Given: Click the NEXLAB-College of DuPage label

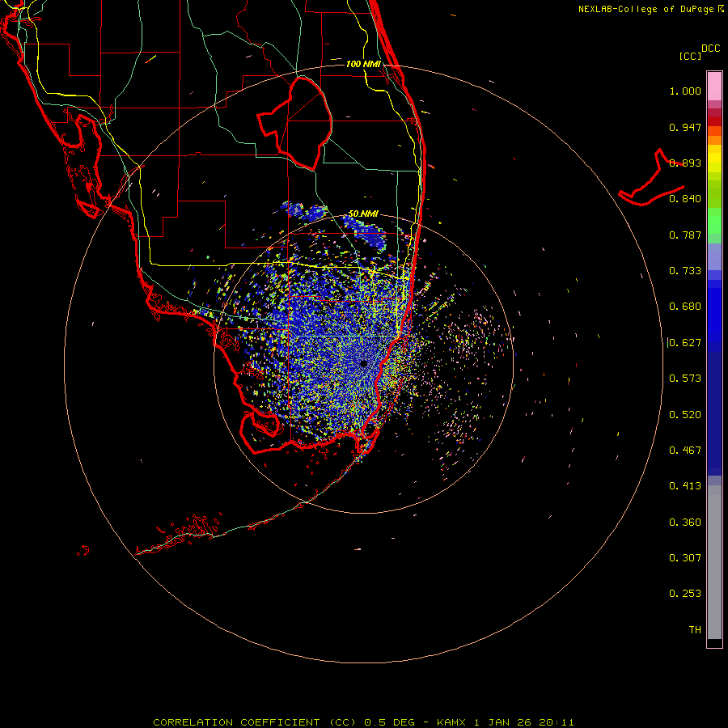Looking at the screenshot, I should [x=646, y=9].
